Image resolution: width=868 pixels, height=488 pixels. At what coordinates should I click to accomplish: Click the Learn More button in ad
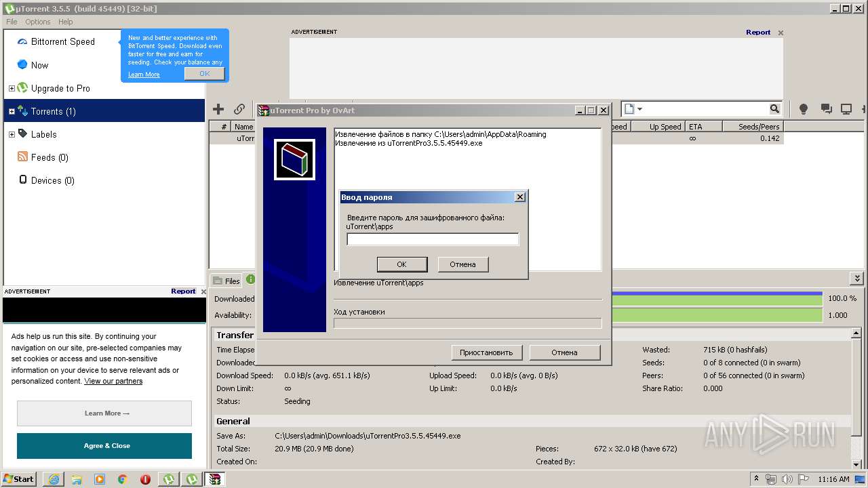[104, 413]
